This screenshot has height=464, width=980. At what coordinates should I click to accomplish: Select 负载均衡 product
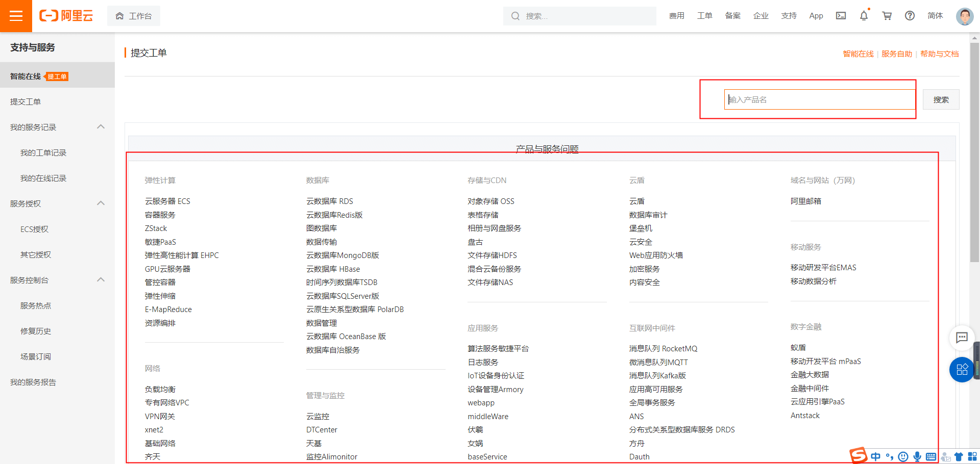coord(160,390)
